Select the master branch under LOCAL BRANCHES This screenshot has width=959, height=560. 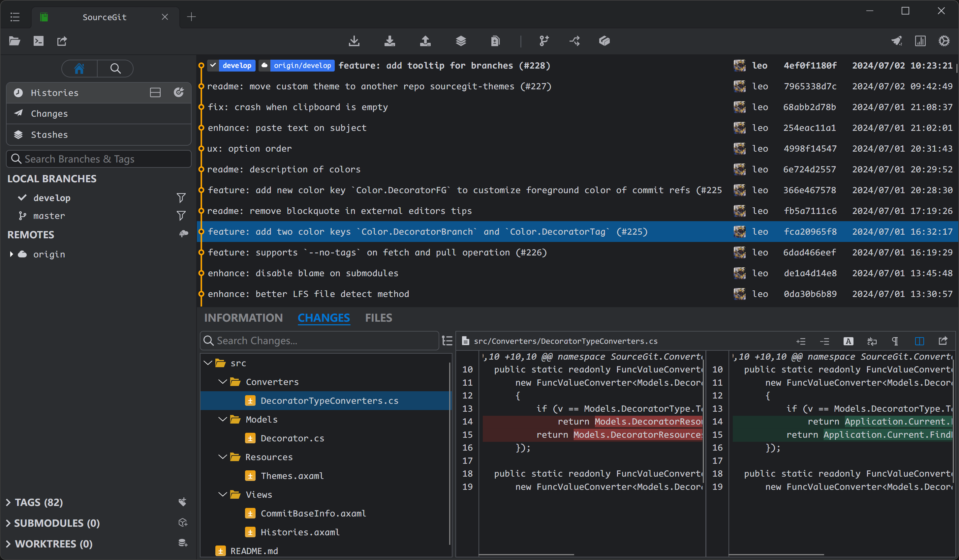(49, 215)
